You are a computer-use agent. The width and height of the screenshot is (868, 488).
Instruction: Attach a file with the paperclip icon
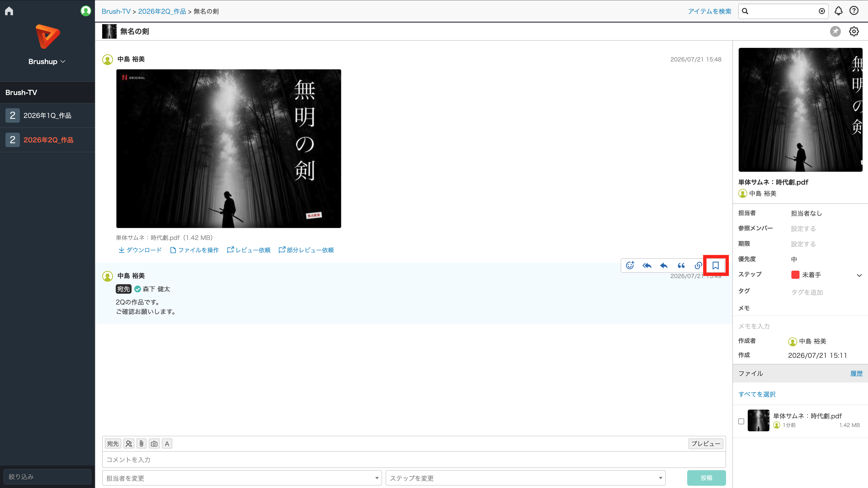pos(142,443)
